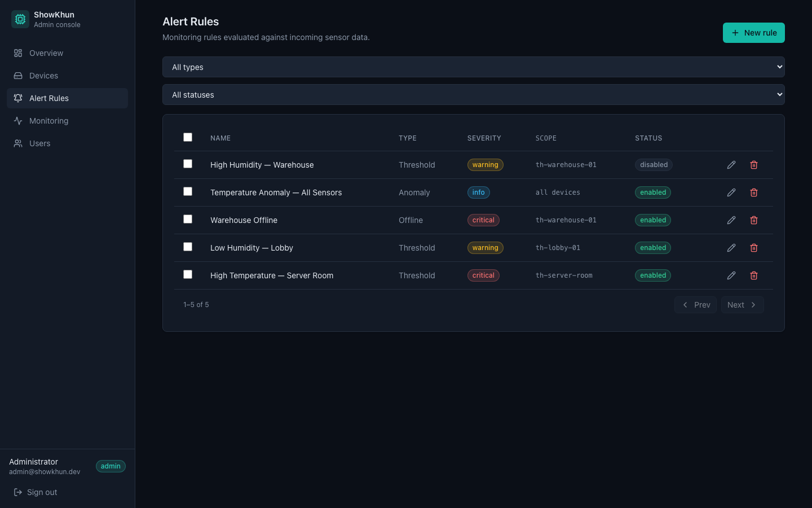Click the Devices drive icon in sidebar
The image size is (812, 508).
pos(18,76)
